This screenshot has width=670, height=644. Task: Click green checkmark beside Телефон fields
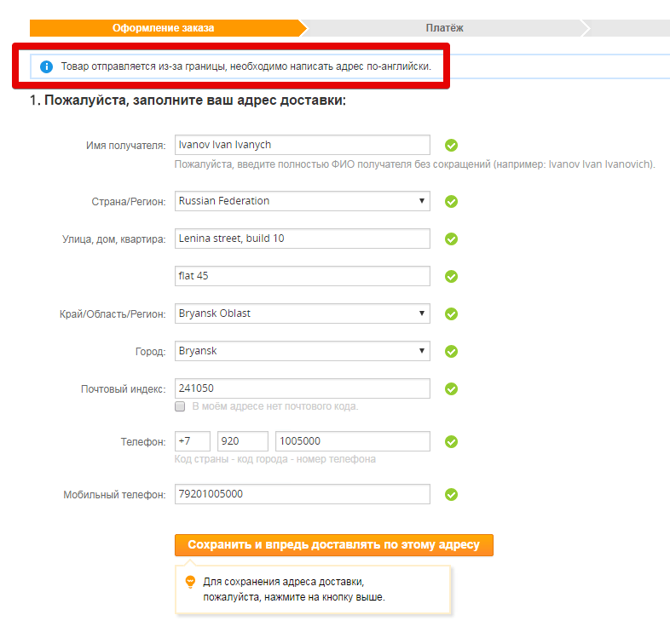tap(451, 441)
